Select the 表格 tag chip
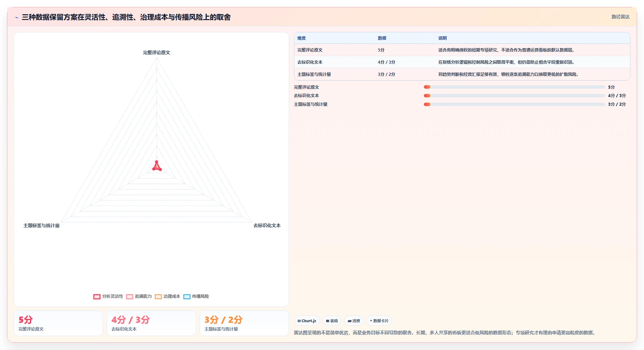This screenshot has width=644, height=350. click(x=332, y=321)
